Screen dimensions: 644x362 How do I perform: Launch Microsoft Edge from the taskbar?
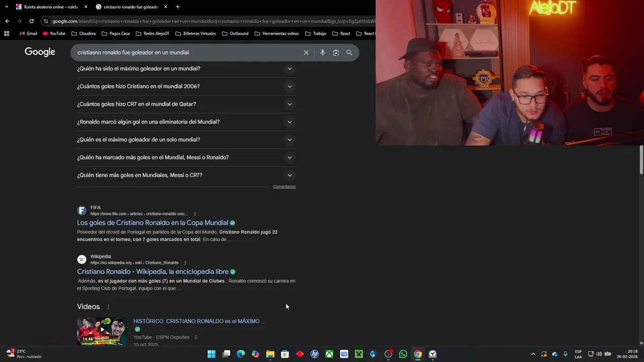pyautogui.click(x=241, y=354)
